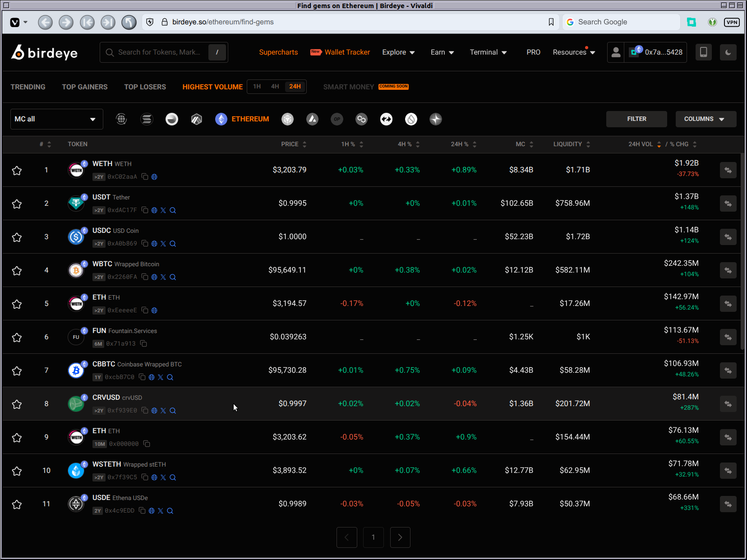Switch to the TOP GAINERS tab
Screen dimensions: 747x560
[85, 87]
